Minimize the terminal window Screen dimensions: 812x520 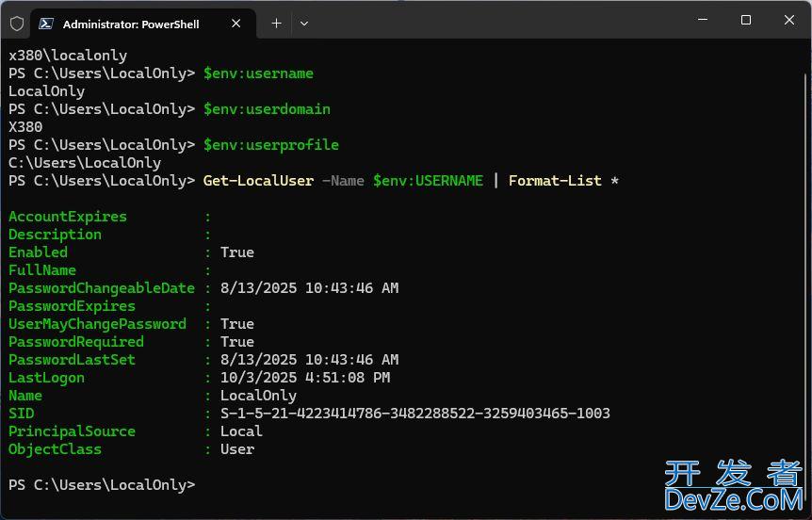point(702,20)
